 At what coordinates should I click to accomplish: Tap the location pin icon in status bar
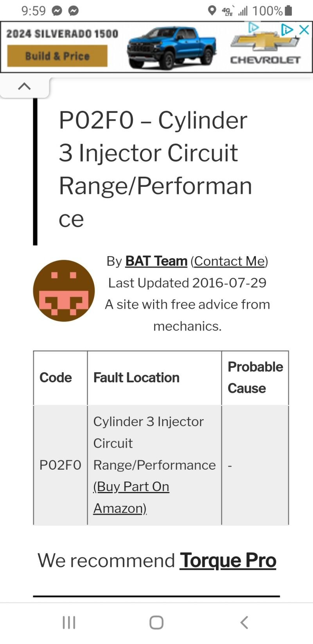click(x=212, y=10)
